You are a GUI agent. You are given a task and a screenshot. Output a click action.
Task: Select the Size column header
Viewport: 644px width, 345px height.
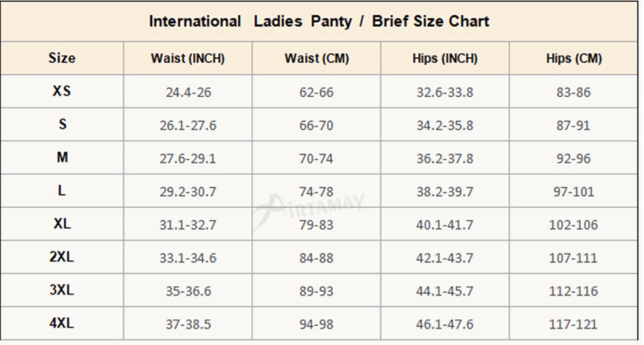click(x=62, y=58)
